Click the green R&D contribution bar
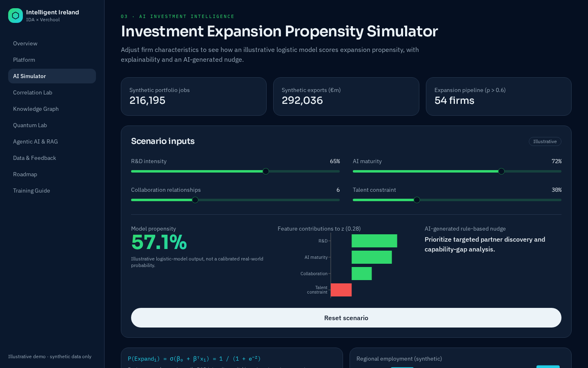Viewport: 588px width, 368px height. pyautogui.click(x=374, y=241)
